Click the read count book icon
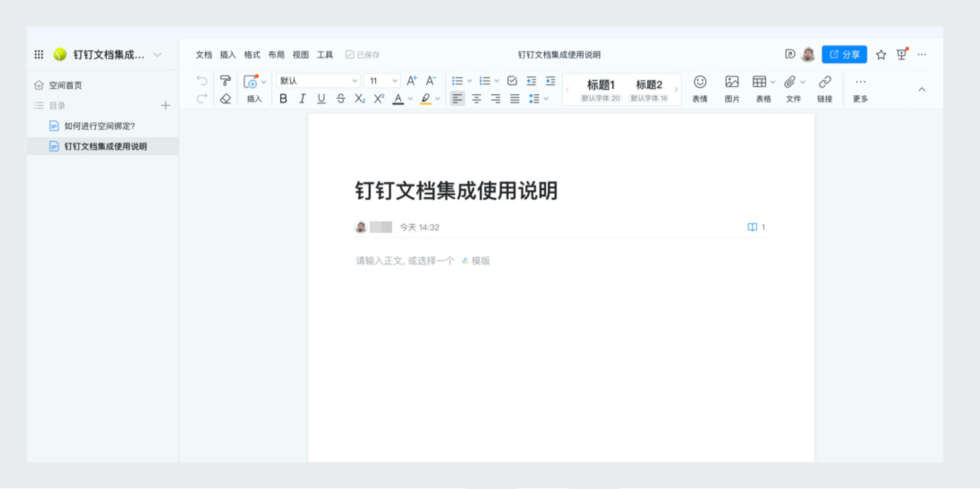Screen dimensions: 980x489 pyautogui.click(x=752, y=227)
